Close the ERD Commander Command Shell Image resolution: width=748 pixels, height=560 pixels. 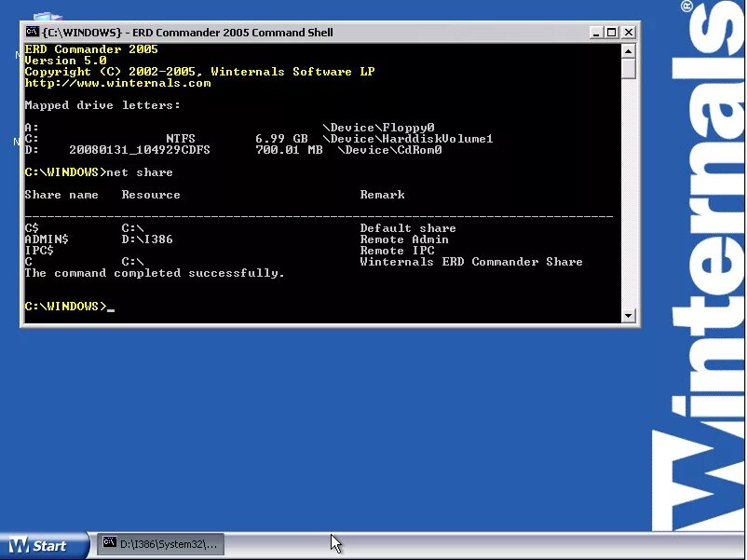coord(629,33)
